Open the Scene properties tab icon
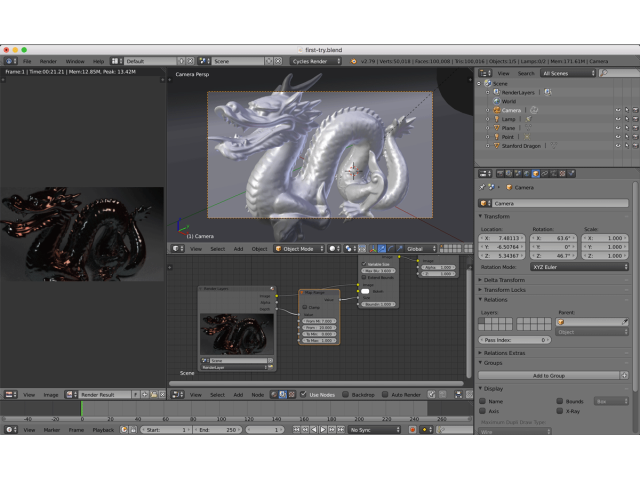Screen dimensions: 640x480 [518, 173]
